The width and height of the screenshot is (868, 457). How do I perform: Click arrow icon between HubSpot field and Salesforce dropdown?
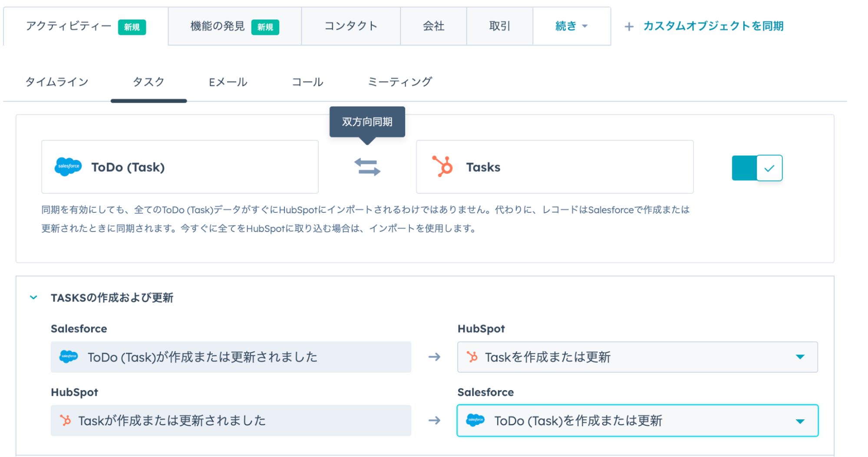tap(434, 421)
